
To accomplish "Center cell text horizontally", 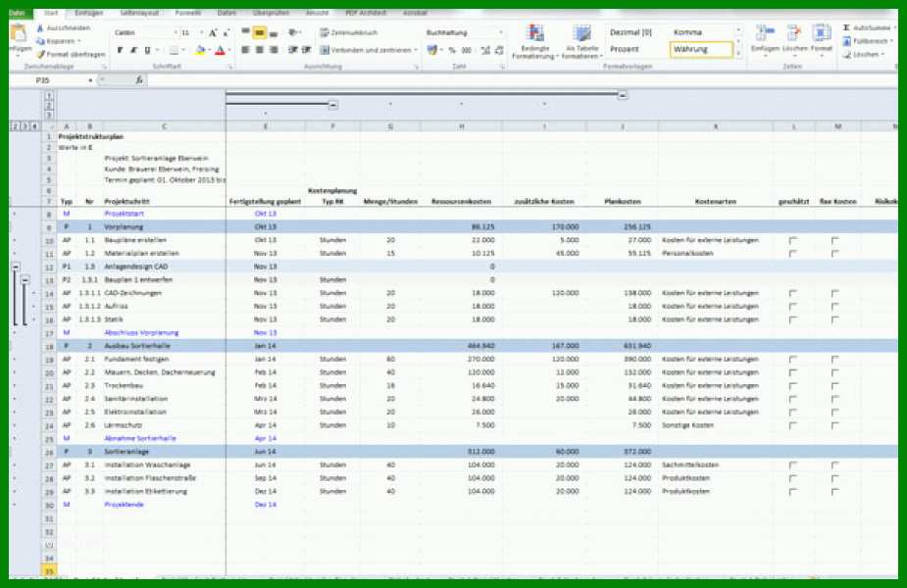I will (x=260, y=50).
